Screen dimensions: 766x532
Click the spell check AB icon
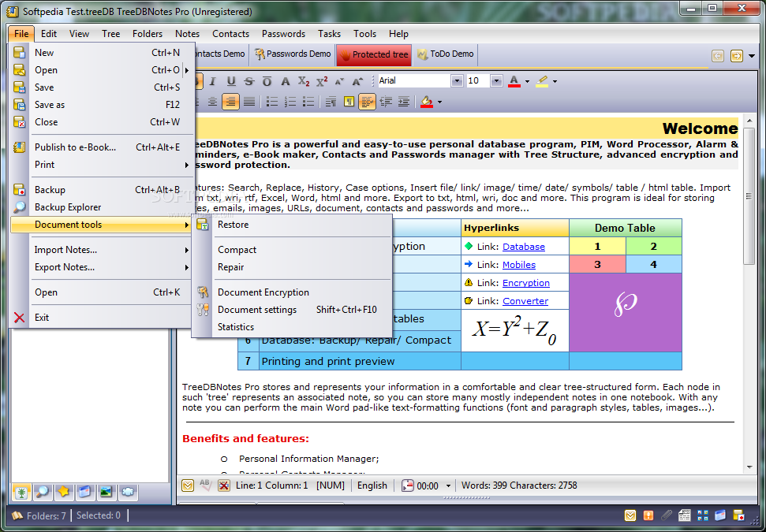point(205,485)
